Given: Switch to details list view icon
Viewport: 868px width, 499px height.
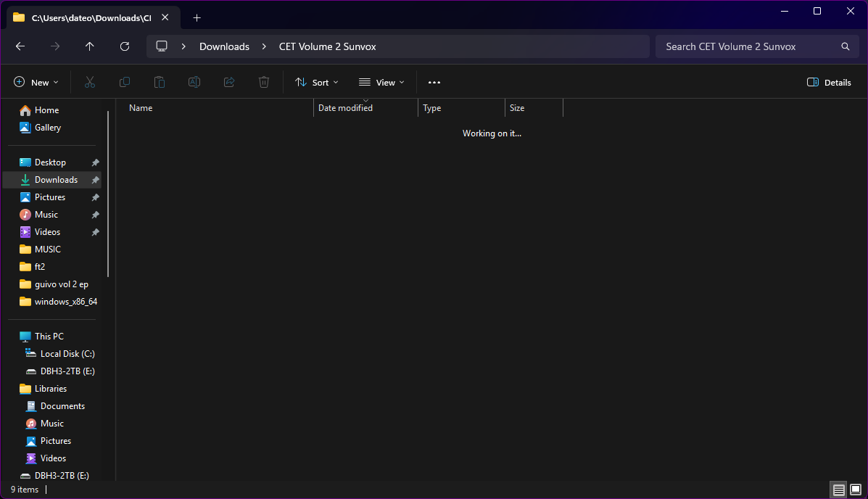Looking at the screenshot, I should pyautogui.click(x=839, y=490).
